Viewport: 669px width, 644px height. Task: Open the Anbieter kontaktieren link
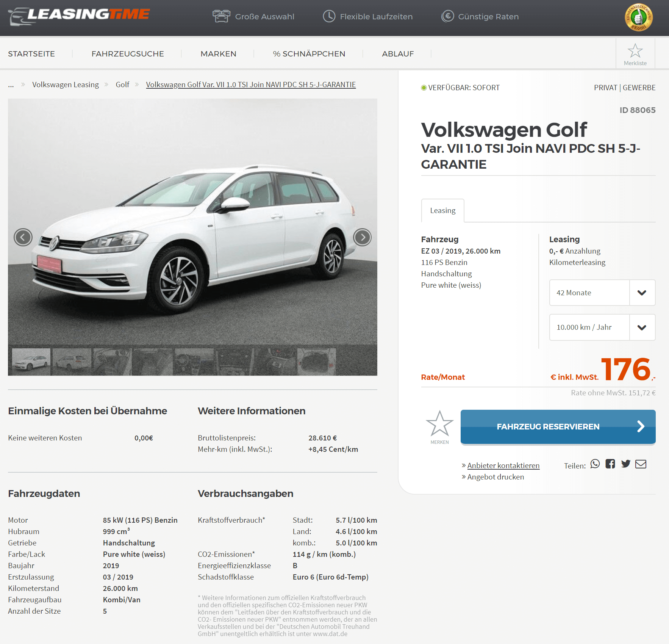pyautogui.click(x=503, y=465)
